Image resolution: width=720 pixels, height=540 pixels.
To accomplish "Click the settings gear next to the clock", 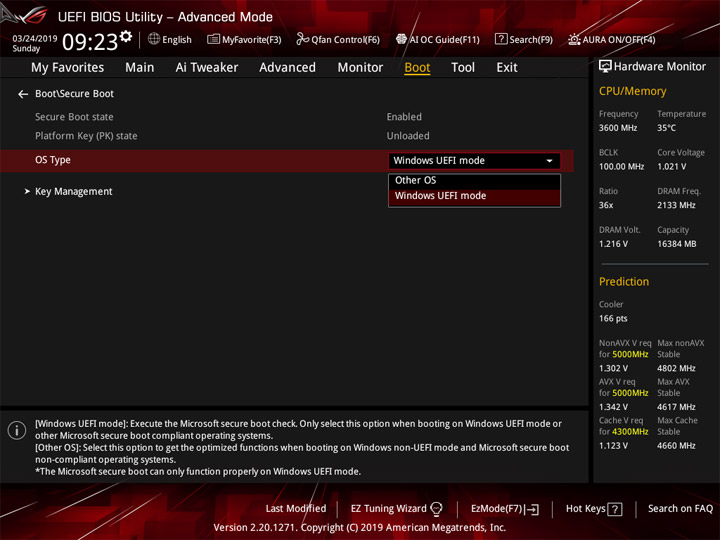I will (x=126, y=36).
